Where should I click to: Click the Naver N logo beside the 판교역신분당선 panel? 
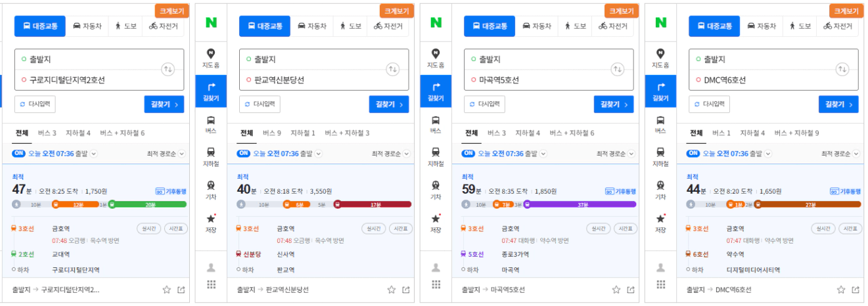click(211, 22)
